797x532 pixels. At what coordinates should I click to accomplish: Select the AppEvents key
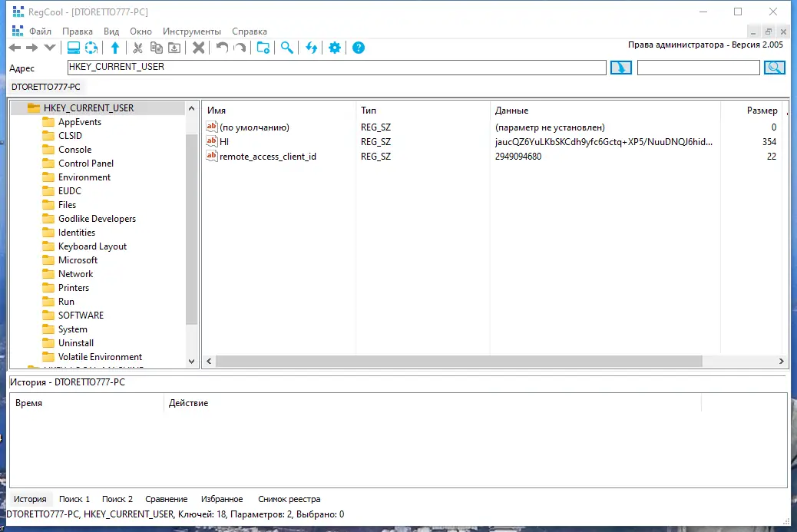click(x=80, y=122)
